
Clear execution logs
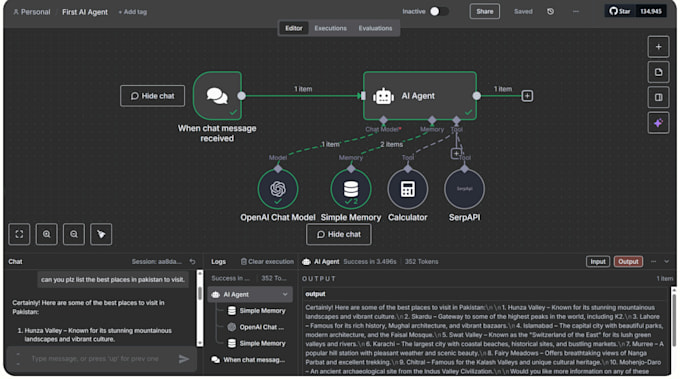point(267,261)
